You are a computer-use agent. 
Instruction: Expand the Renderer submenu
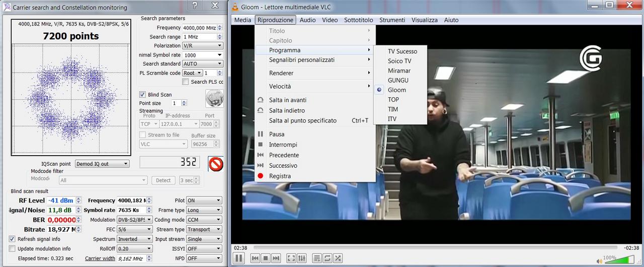click(x=315, y=73)
